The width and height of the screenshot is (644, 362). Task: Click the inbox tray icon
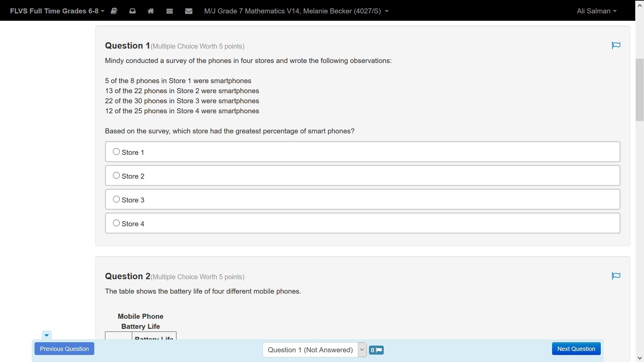click(x=132, y=11)
